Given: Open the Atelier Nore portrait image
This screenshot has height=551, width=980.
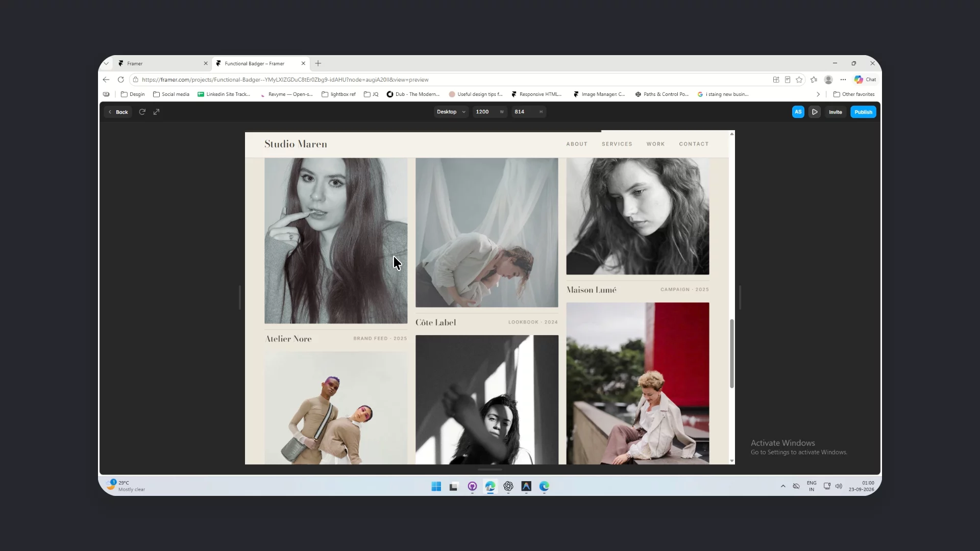Looking at the screenshot, I should (336, 240).
